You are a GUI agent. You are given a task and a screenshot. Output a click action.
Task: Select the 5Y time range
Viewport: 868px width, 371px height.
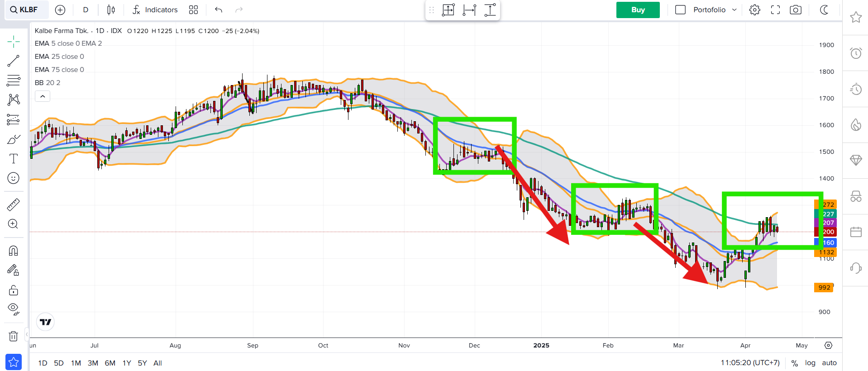tap(142, 363)
